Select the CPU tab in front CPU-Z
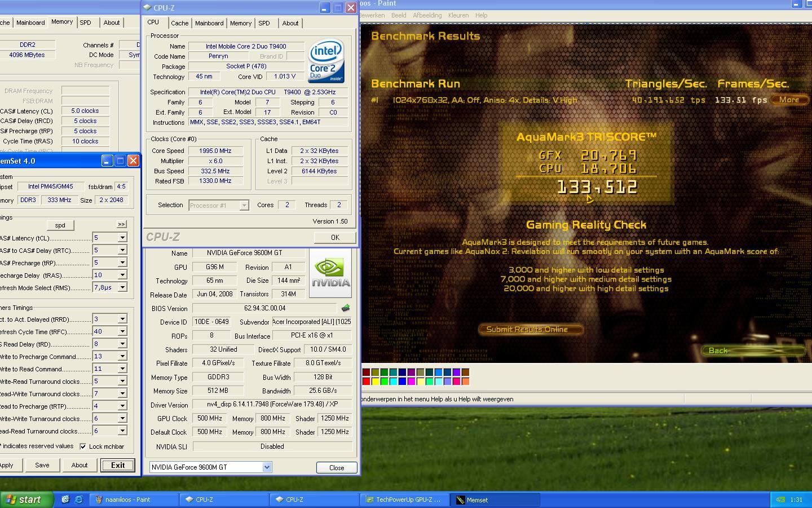This screenshot has height=508, width=812. pyautogui.click(x=153, y=22)
